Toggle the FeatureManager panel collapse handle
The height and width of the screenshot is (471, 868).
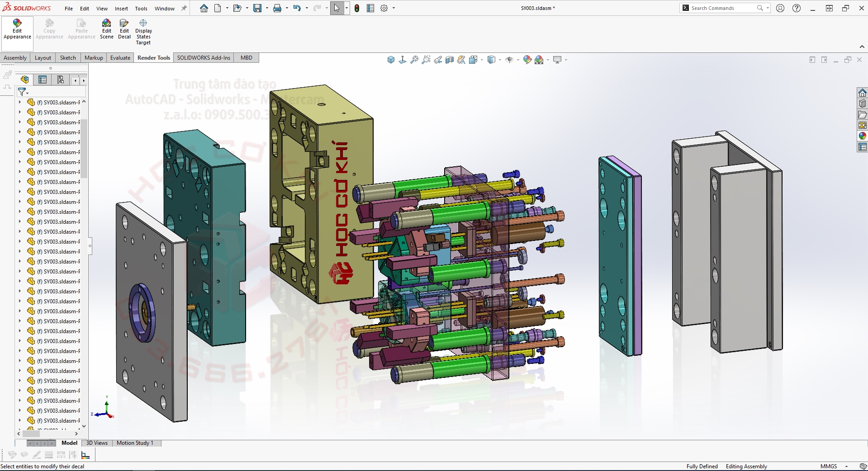click(90, 246)
